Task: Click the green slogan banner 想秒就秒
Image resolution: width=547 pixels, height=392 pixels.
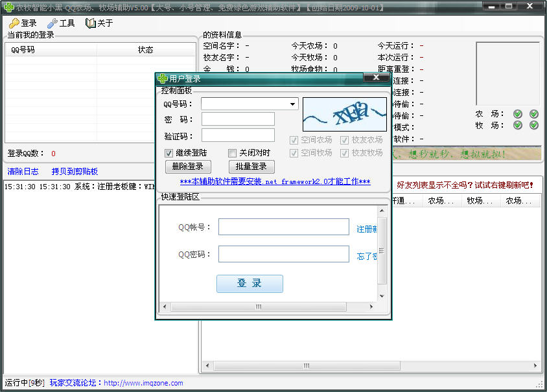Action: point(467,154)
